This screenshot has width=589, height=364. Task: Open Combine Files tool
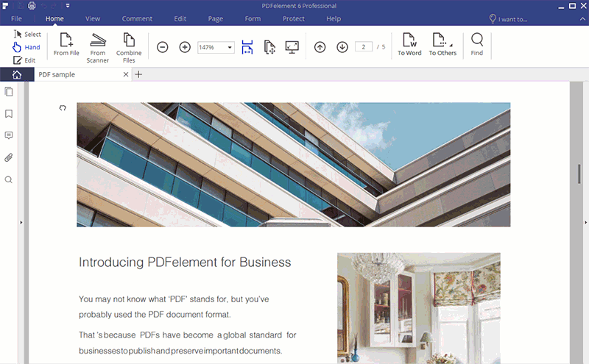tap(129, 48)
